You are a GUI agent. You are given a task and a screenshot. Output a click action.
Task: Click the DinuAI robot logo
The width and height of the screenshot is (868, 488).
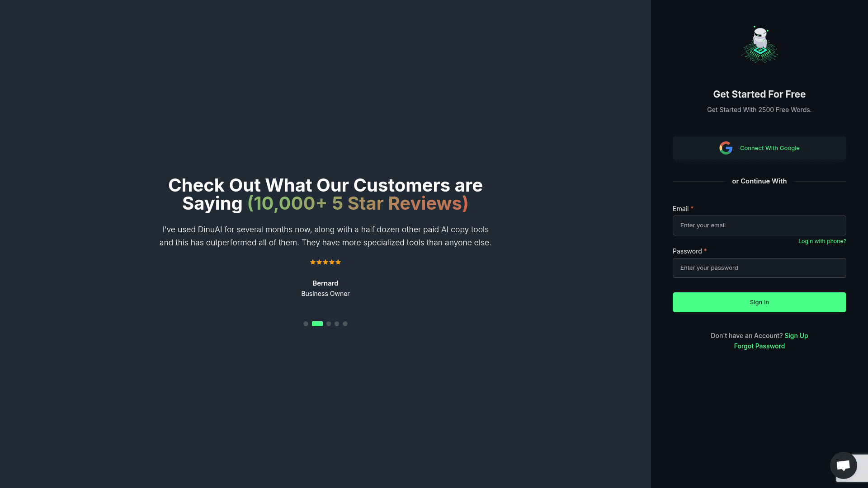click(x=759, y=44)
